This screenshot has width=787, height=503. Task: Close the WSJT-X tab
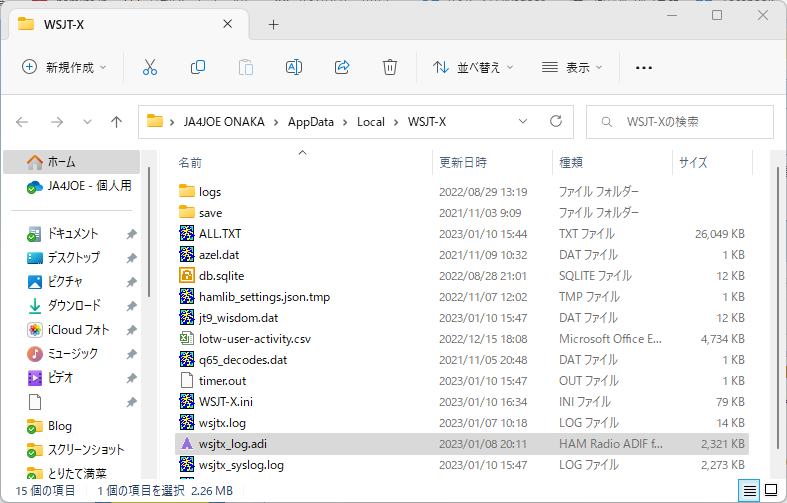pyautogui.click(x=227, y=24)
